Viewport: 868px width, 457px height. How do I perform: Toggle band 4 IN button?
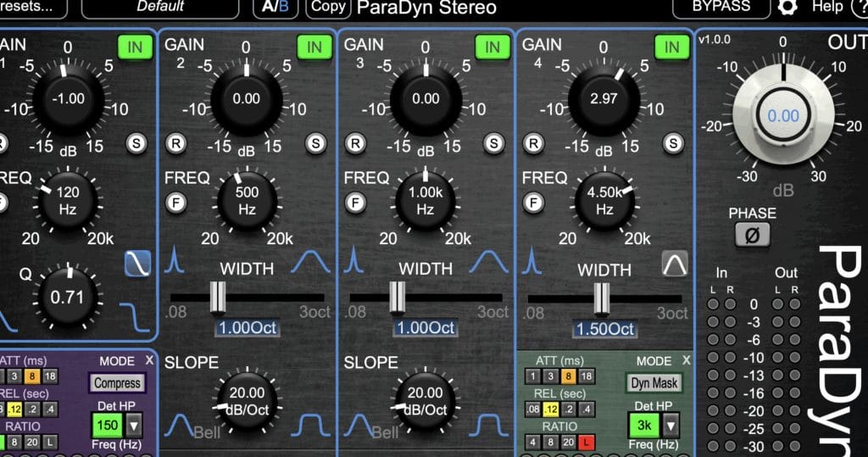(671, 47)
